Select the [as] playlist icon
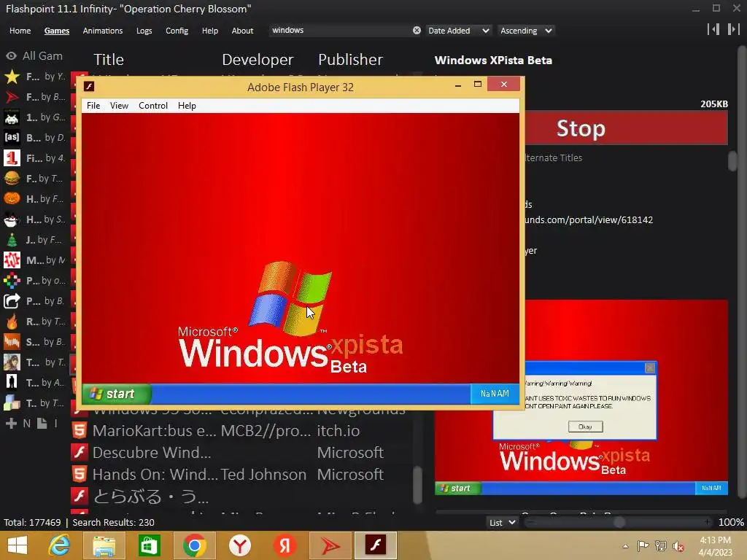747x560 pixels. (12, 138)
